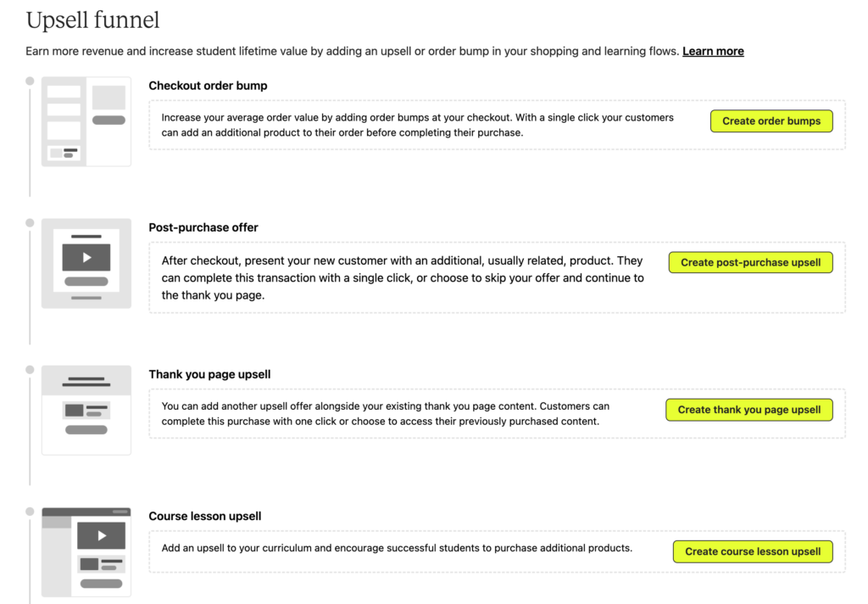The width and height of the screenshot is (868, 604).
Task: Click the 'Add an upsell to your curriculum' description
Action: click(x=397, y=548)
